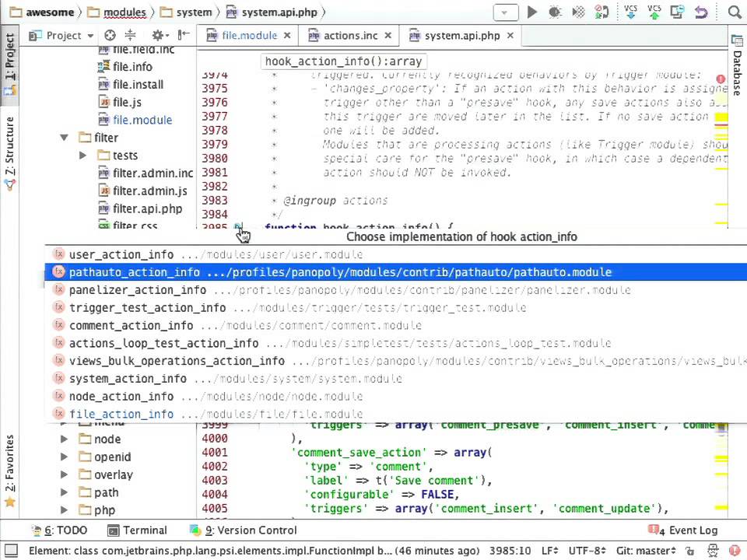Open the Database side panel
747x560 pixels.
[x=737, y=65]
